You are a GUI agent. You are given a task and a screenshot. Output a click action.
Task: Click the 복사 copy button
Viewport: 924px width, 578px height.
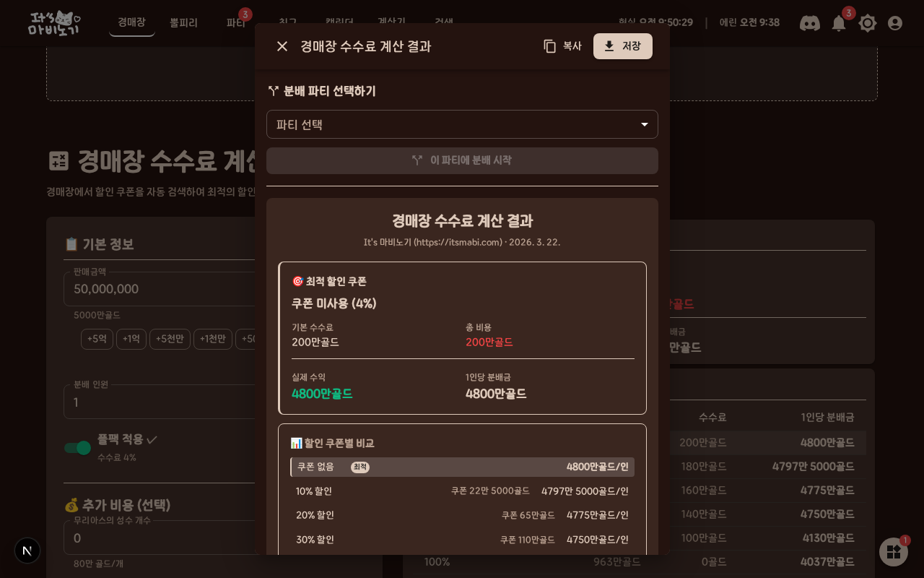pyautogui.click(x=562, y=46)
